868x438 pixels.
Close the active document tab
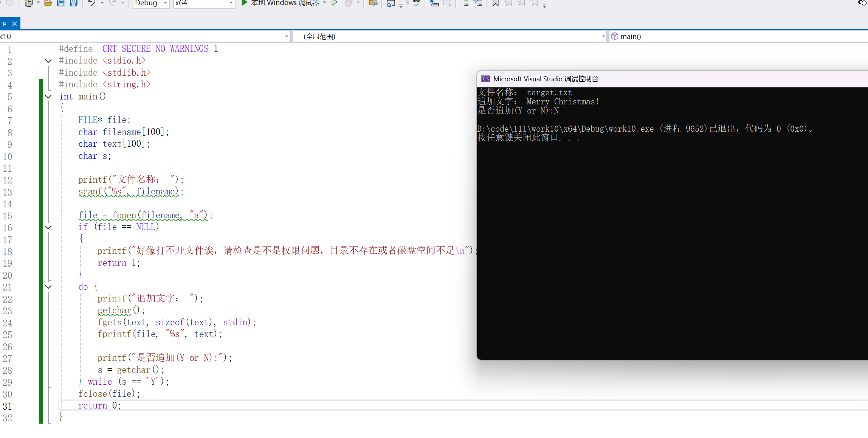[x=15, y=24]
